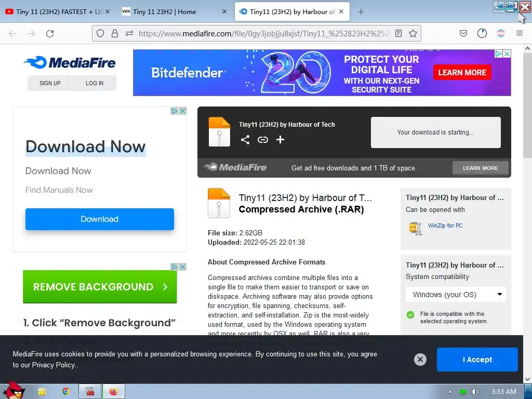Dismiss the cookie notice with X
The image size is (532, 399).
tap(420, 360)
